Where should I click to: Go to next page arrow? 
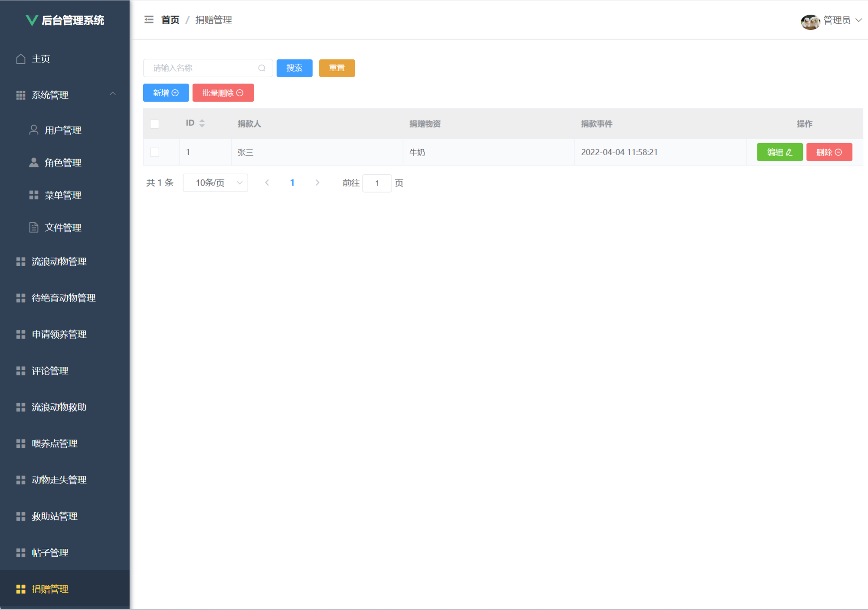click(x=318, y=183)
